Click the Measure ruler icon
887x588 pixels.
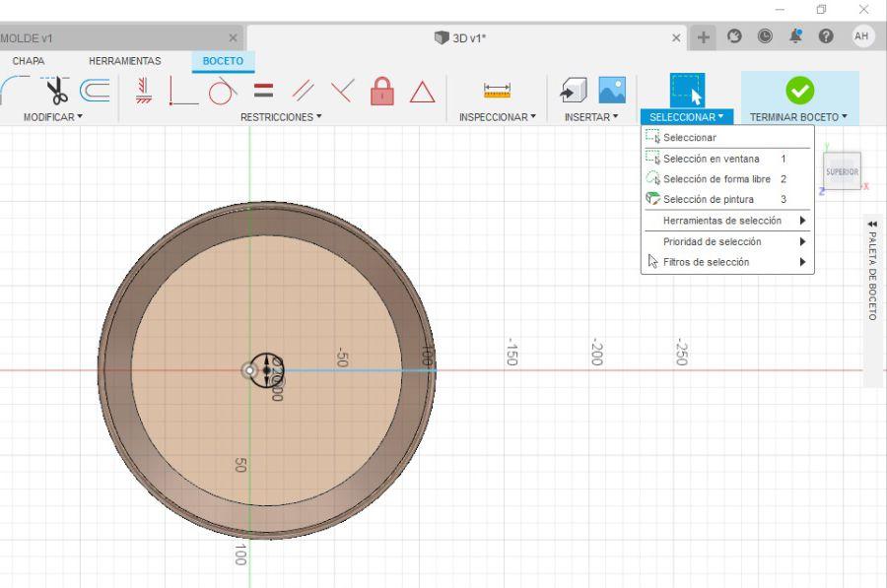click(x=498, y=91)
